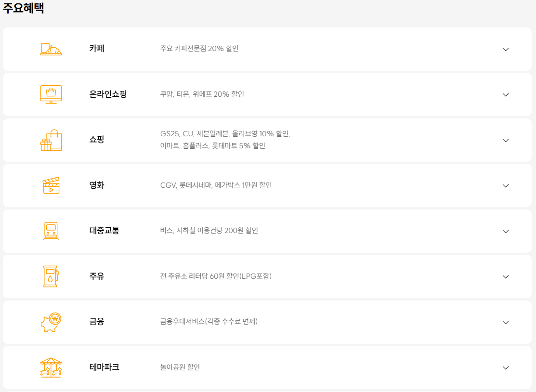Click the piggy bank icon for 금융
The height and width of the screenshot is (392, 536).
(x=51, y=322)
